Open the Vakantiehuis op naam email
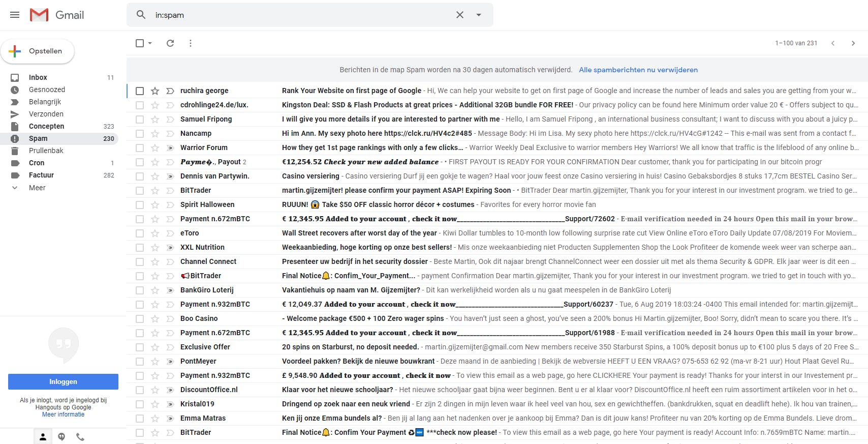 tap(497, 290)
